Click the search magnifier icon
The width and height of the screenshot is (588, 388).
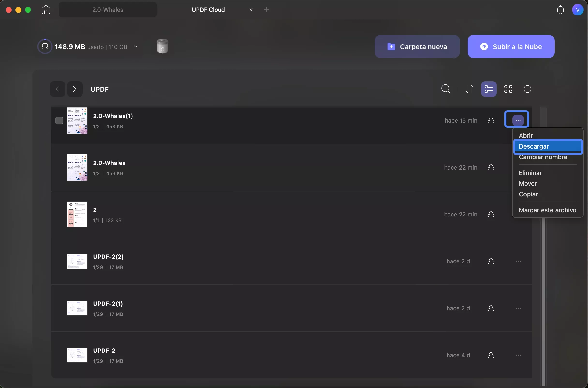click(446, 89)
